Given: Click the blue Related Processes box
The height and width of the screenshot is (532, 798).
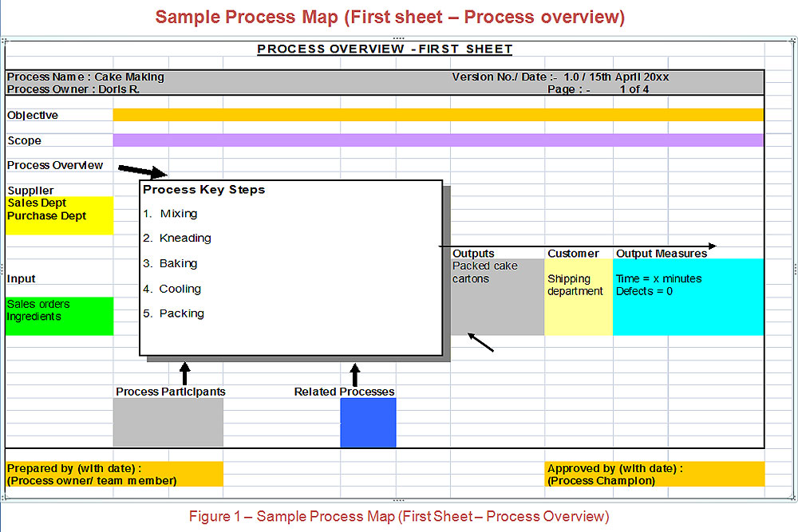Looking at the screenshot, I should pos(368,423).
